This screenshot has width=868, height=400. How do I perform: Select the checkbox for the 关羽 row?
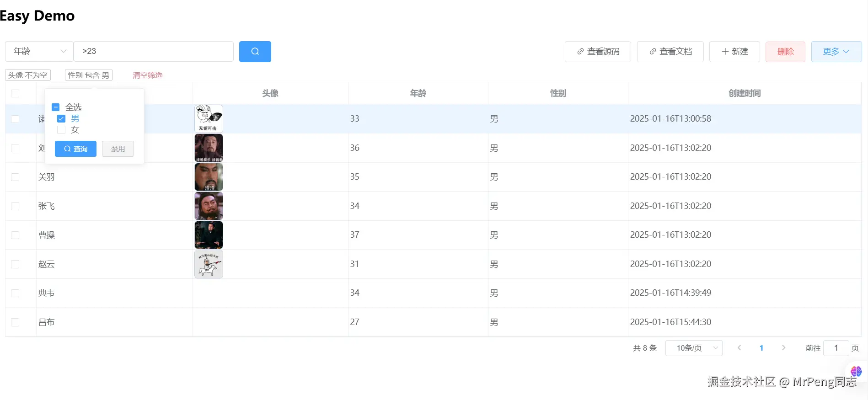(x=15, y=177)
